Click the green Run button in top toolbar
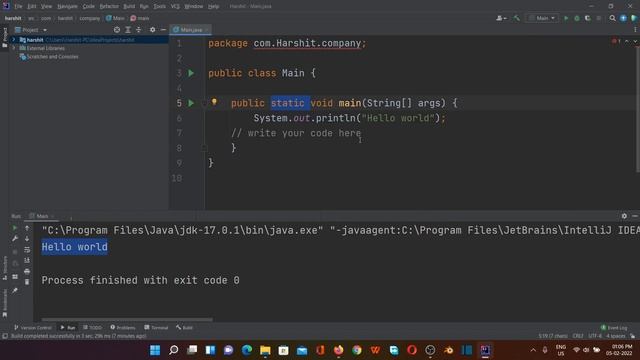The image size is (640, 360). [x=566, y=18]
